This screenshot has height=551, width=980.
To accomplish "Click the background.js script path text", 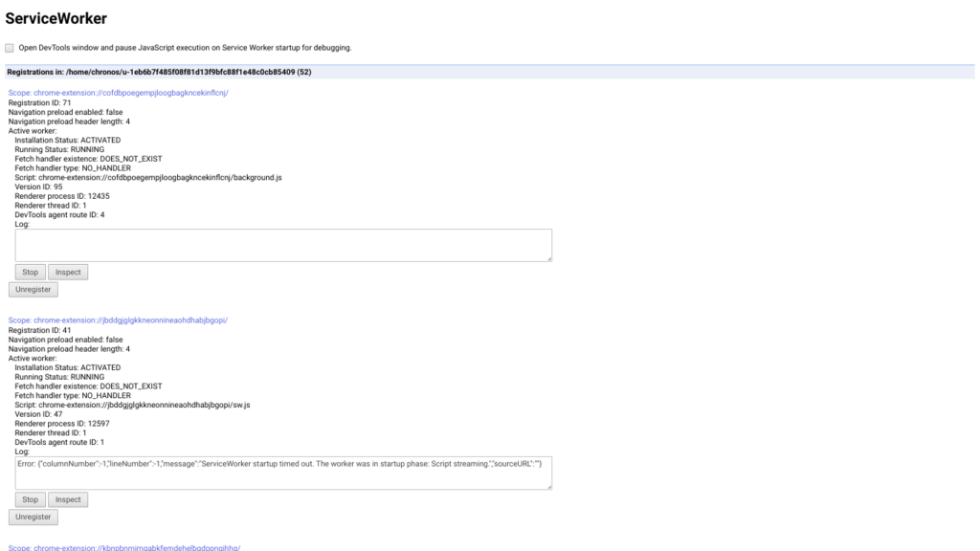I will point(148,177).
